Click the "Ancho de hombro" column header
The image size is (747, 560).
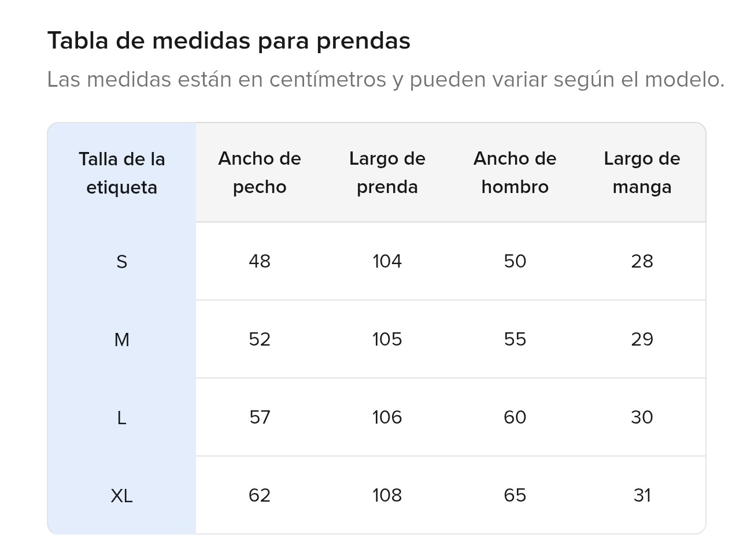[x=515, y=172]
